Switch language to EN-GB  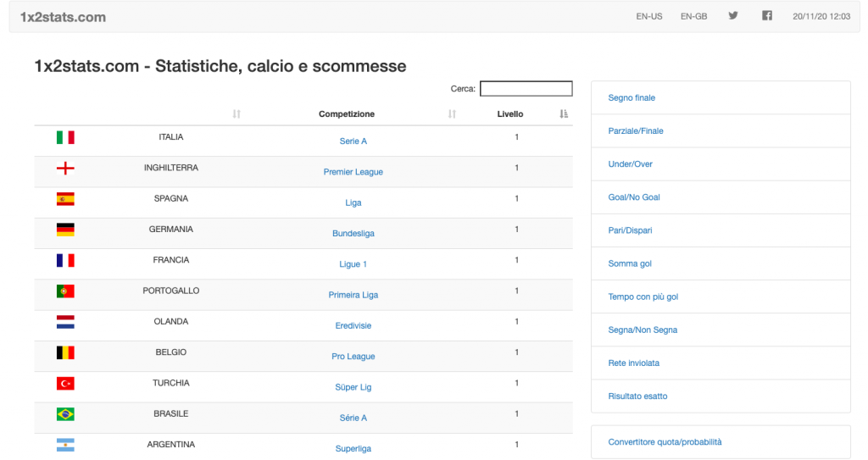point(693,16)
